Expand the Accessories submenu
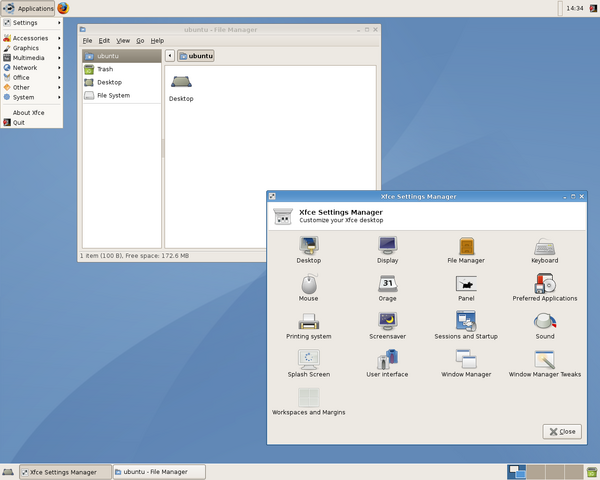Image resolution: width=600 pixels, height=480 pixels. pos(30,38)
